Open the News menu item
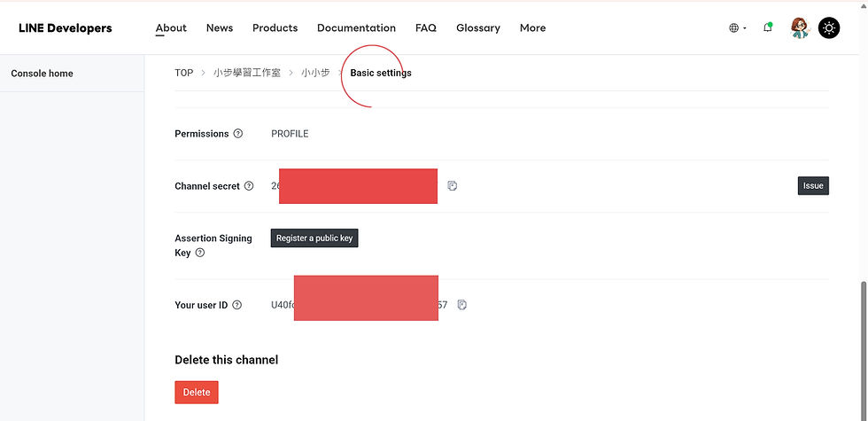868x421 pixels. pyautogui.click(x=220, y=27)
